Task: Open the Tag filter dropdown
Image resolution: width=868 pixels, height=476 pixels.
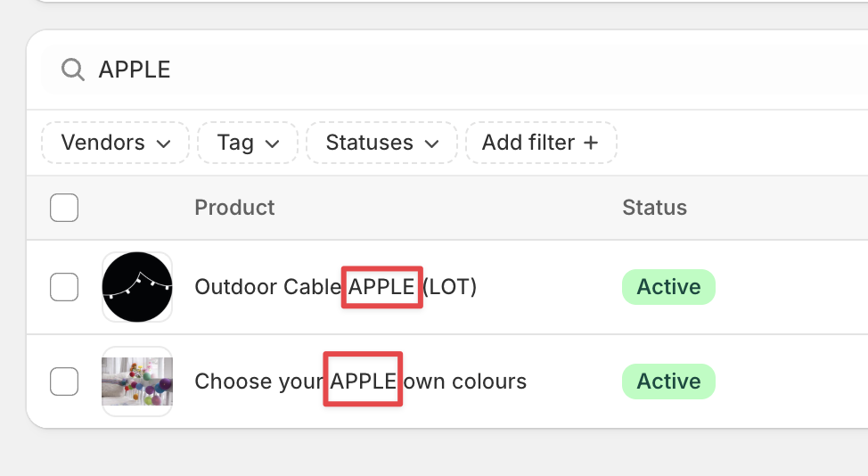Action: coord(247,143)
